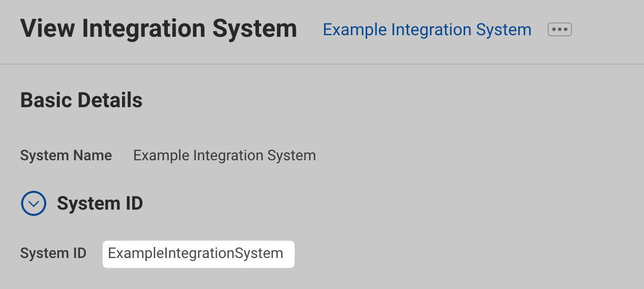Click "Integration" in the System Name value

(x=229, y=156)
